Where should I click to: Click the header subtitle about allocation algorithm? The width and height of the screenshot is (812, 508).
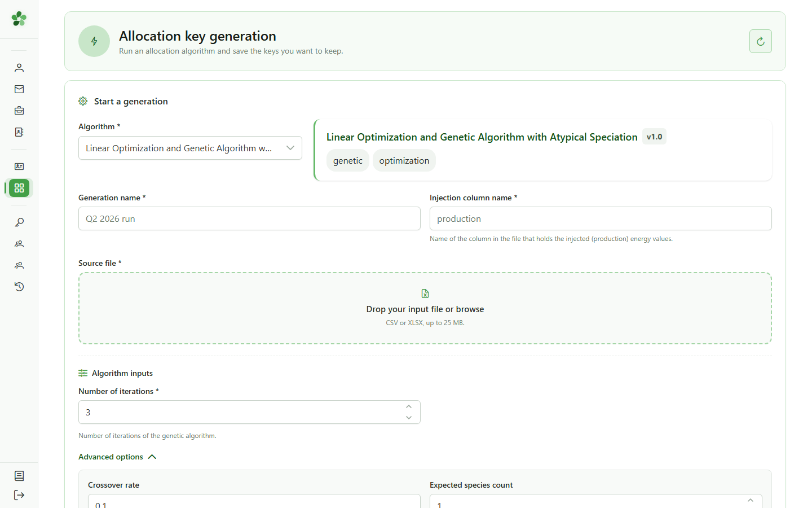[x=231, y=51]
